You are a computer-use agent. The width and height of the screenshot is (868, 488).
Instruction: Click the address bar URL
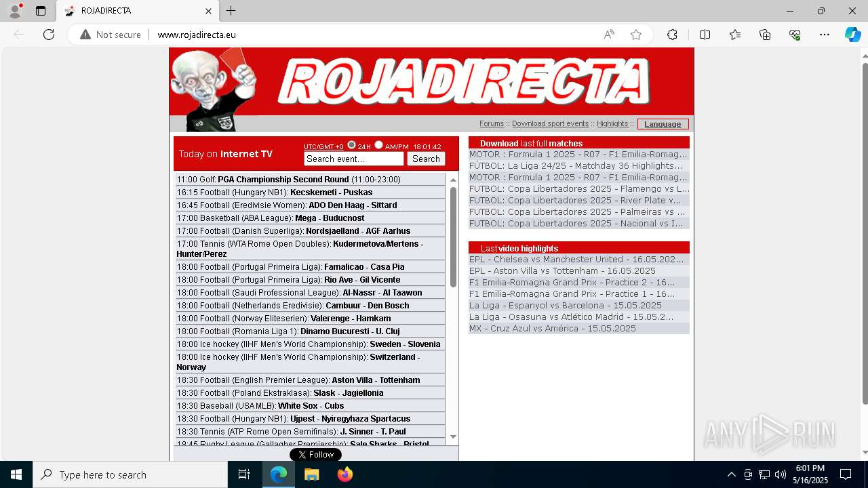tap(197, 35)
